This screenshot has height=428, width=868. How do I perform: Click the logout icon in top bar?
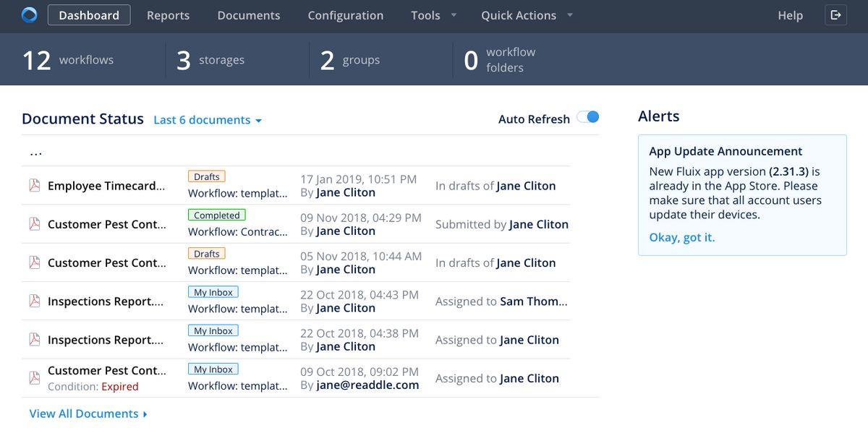point(835,15)
